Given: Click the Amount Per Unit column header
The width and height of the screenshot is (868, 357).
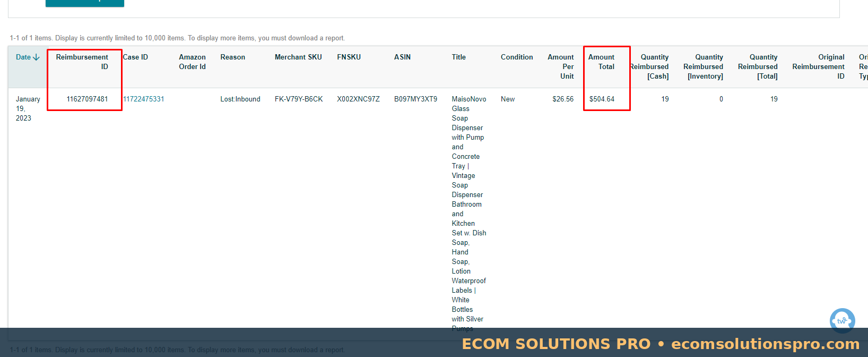Looking at the screenshot, I should (561, 66).
